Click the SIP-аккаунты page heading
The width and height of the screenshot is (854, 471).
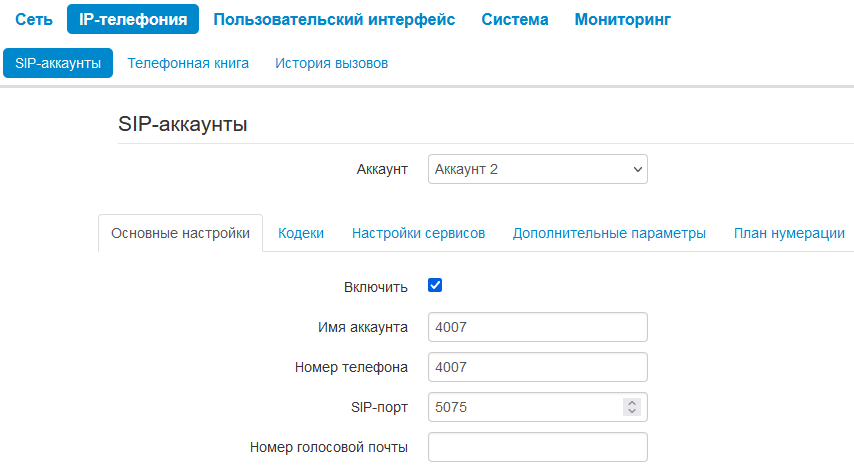pyautogui.click(x=182, y=124)
